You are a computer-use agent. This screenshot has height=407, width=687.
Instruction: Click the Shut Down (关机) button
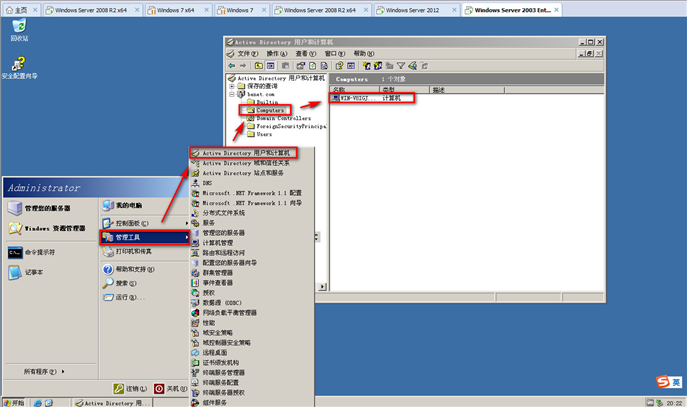[170, 389]
